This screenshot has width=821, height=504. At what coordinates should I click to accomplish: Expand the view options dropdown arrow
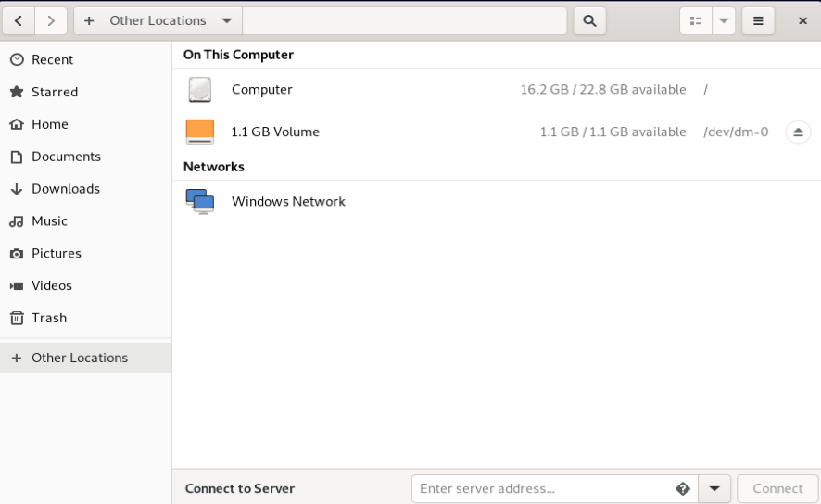point(724,21)
